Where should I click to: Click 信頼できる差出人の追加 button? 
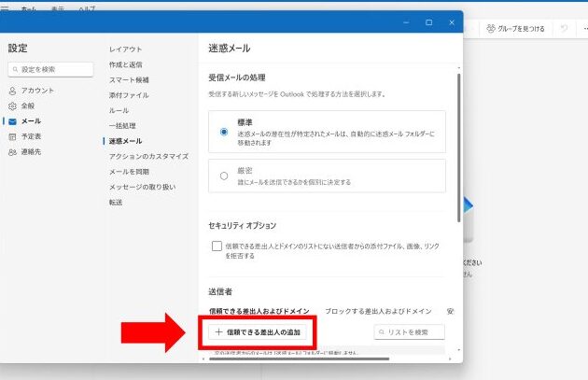coord(258,332)
